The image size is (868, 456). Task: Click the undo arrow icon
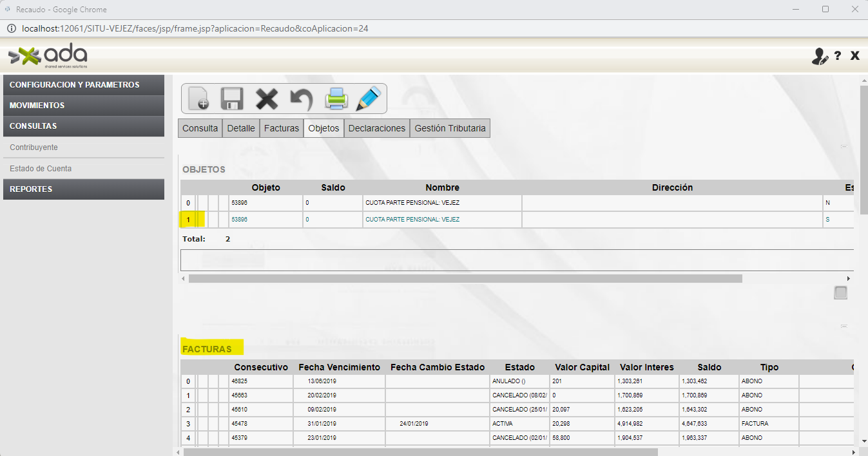coord(301,99)
